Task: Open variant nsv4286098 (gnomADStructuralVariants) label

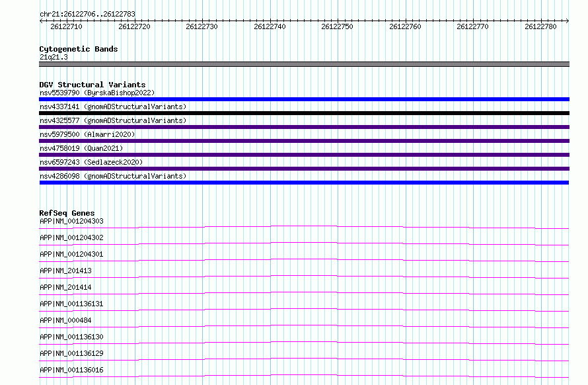Action: coord(113,176)
